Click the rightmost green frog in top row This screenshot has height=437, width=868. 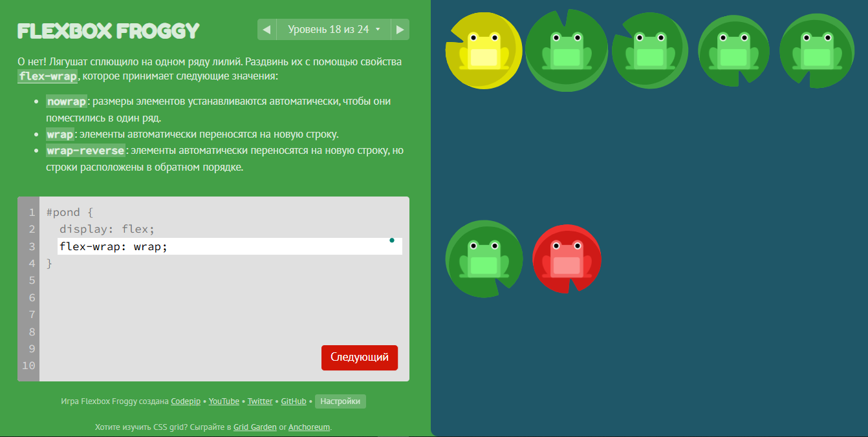coord(817,50)
